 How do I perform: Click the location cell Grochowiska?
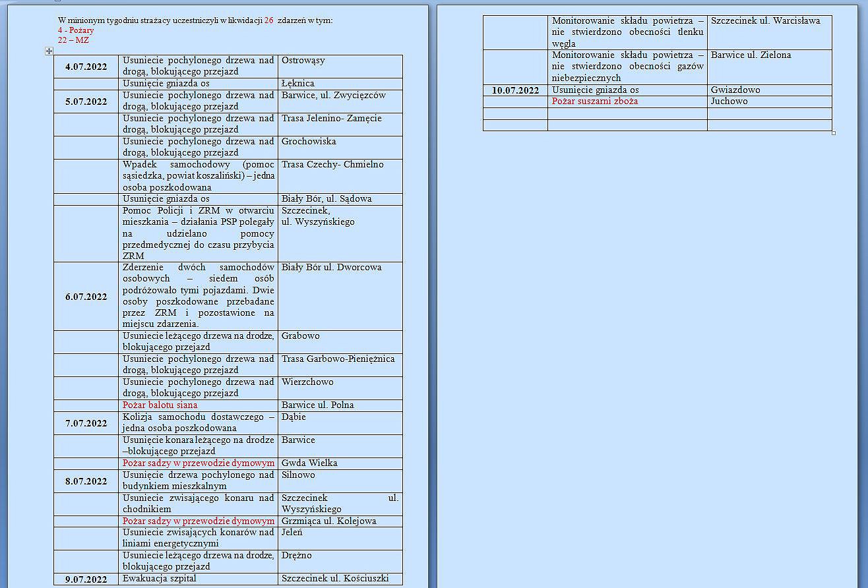tap(340, 148)
